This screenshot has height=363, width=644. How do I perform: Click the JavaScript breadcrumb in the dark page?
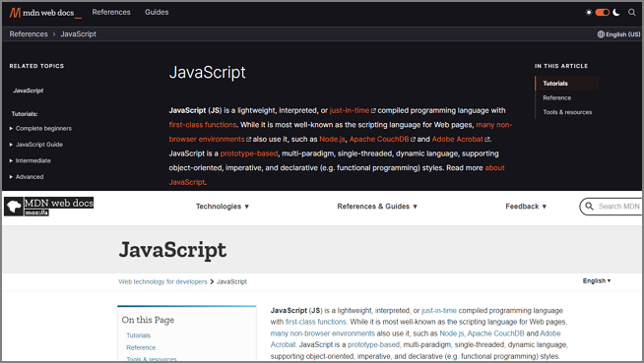click(78, 34)
